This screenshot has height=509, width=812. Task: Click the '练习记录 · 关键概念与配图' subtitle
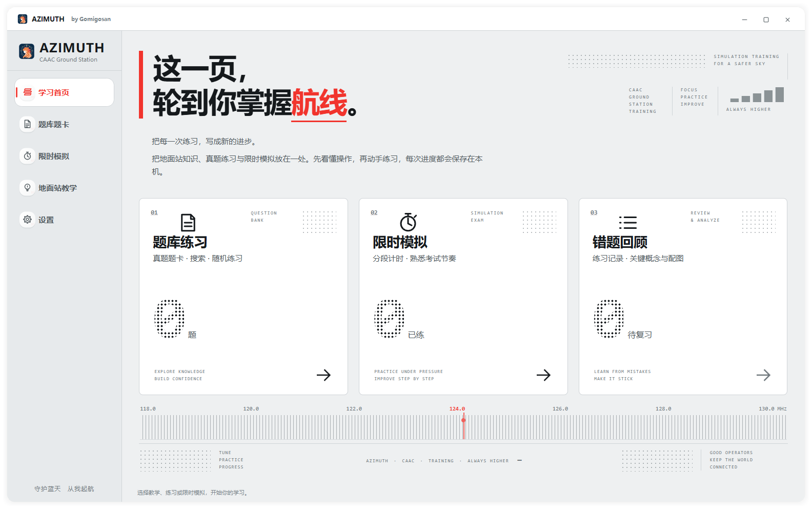pos(638,259)
